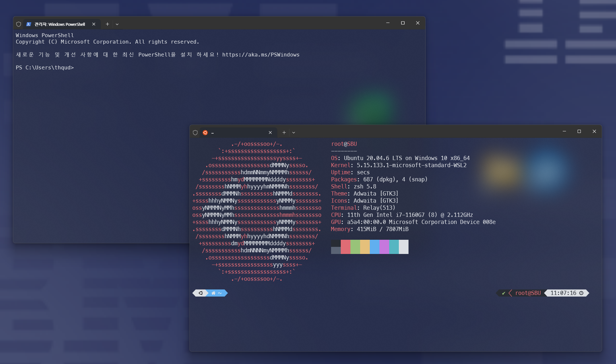The image size is (616, 364).
Task: Click the red color block in neofetch palette
Action: click(x=346, y=247)
